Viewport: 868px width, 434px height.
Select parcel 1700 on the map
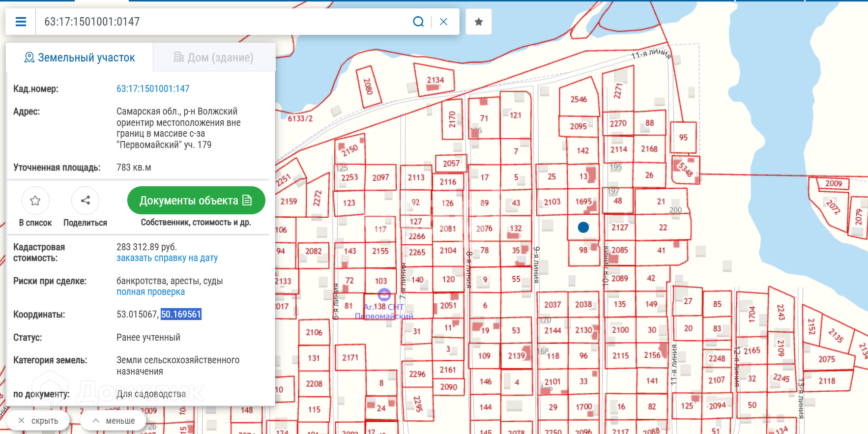coord(583,407)
